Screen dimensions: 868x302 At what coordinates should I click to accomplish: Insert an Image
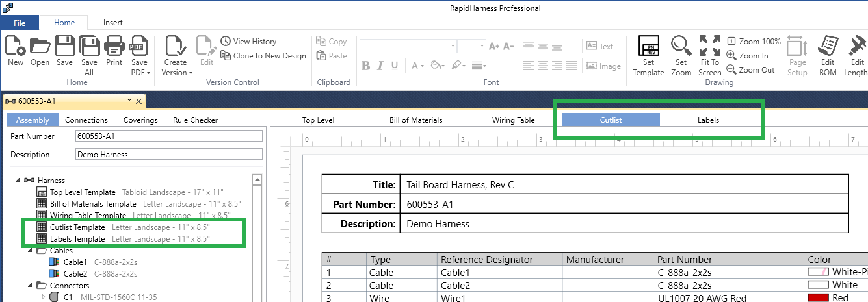pyautogui.click(x=603, y=66)
